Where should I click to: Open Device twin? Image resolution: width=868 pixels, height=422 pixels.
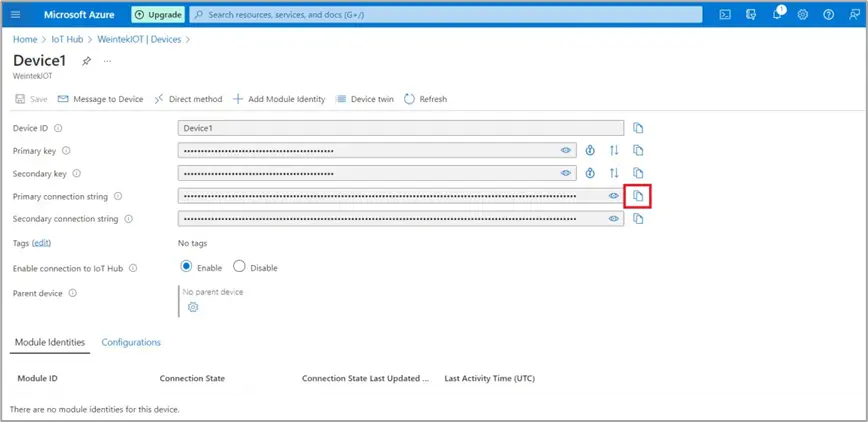(365, 99)
